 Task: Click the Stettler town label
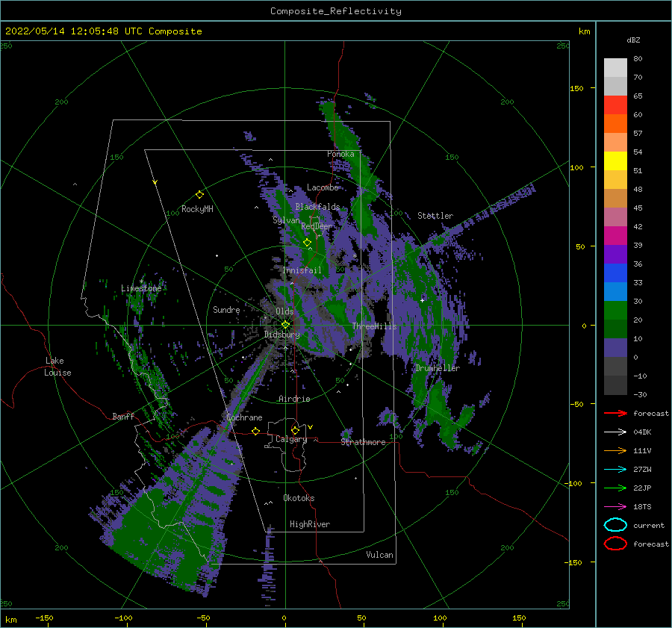tap(435, 216)
